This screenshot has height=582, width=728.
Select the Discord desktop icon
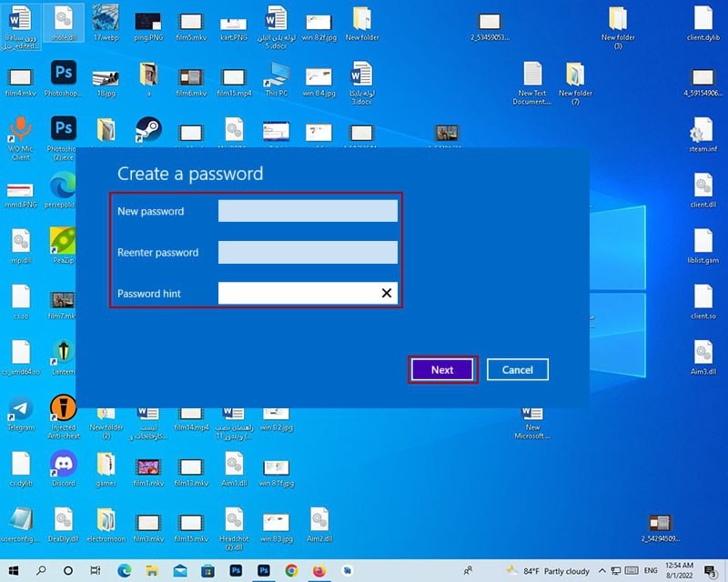tap(63, 466)
